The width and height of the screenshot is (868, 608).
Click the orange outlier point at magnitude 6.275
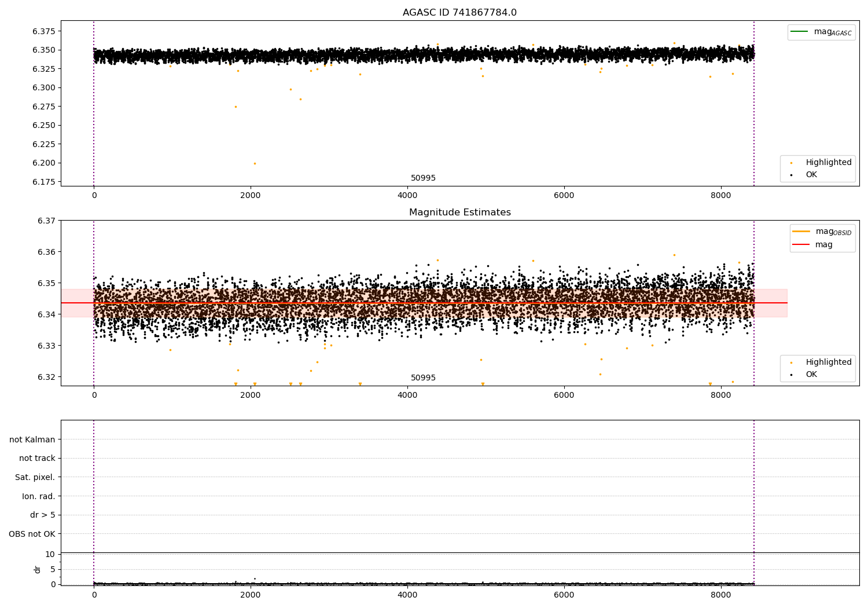(236, 107)
